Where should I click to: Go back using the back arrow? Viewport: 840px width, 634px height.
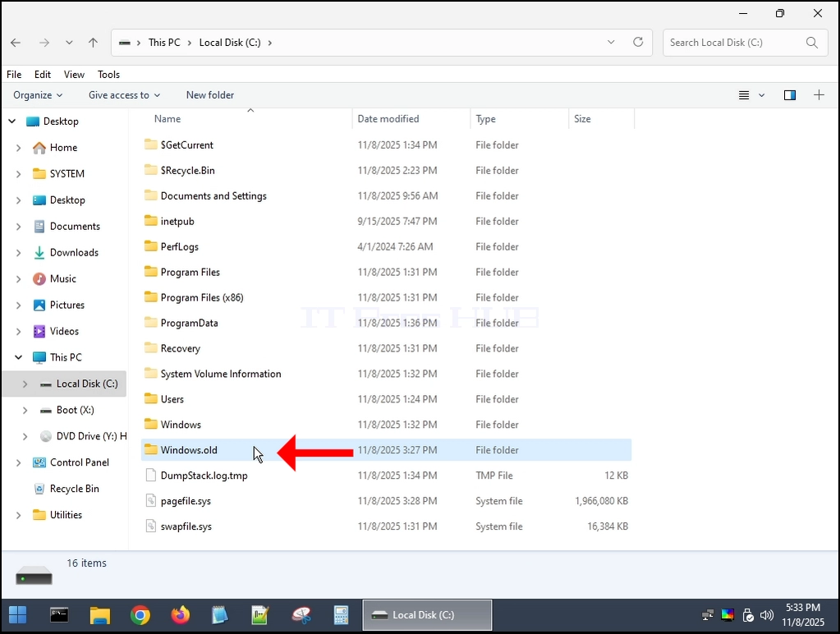(x=16, y=43)
